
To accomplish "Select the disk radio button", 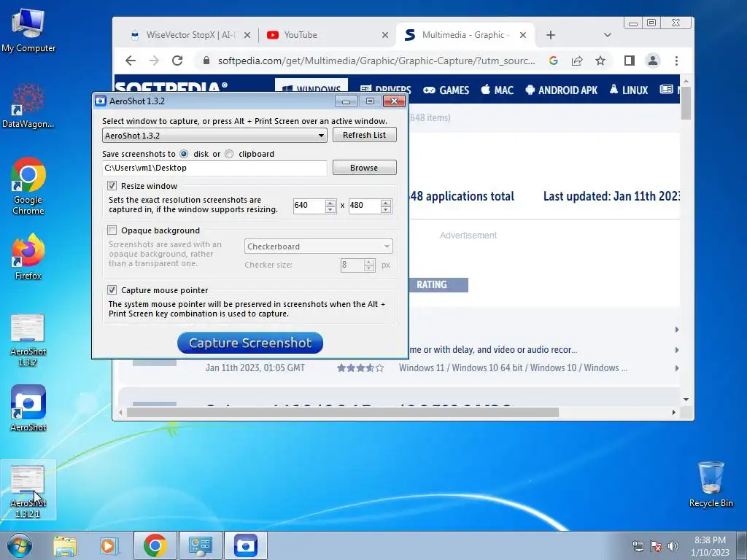I will coord(184,154).
